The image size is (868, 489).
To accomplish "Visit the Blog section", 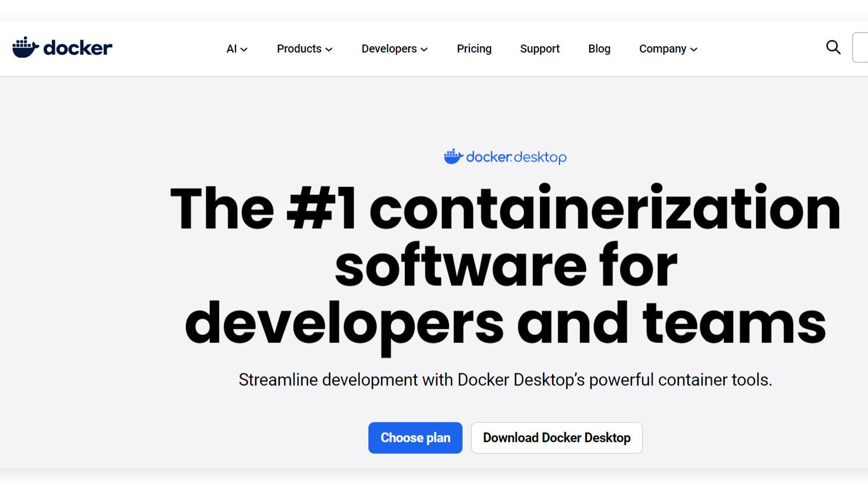I will tap(599, 49).
